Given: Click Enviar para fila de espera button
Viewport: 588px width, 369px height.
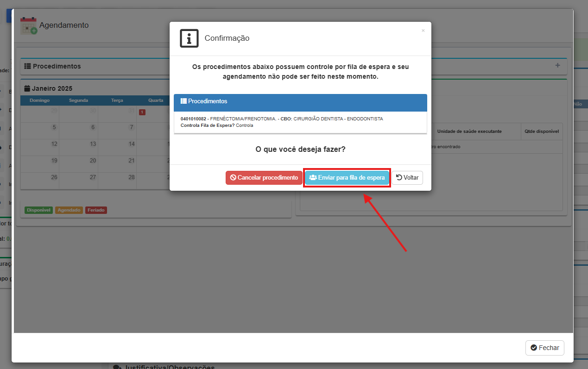Looking at the screenshot, I should (347, 178).
